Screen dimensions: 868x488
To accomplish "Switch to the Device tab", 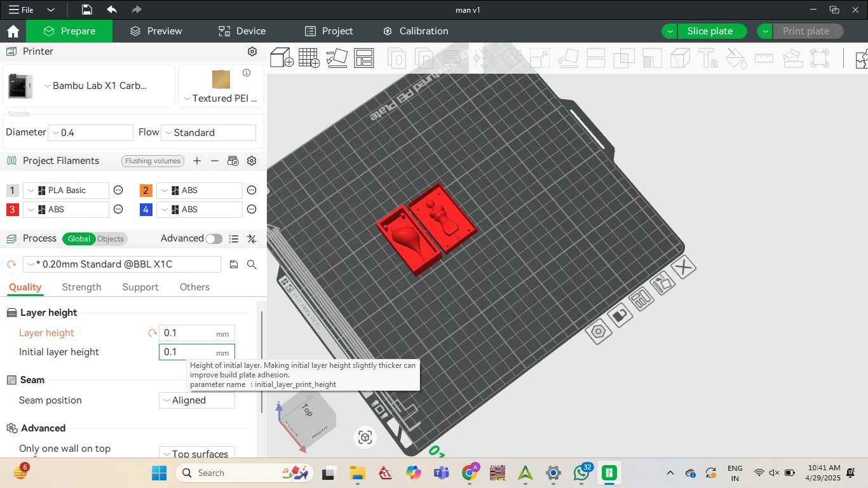I will [242, 31].
